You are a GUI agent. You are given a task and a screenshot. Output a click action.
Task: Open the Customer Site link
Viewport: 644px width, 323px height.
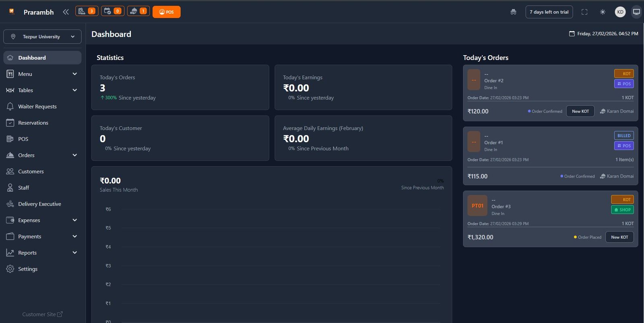[42, 314]
